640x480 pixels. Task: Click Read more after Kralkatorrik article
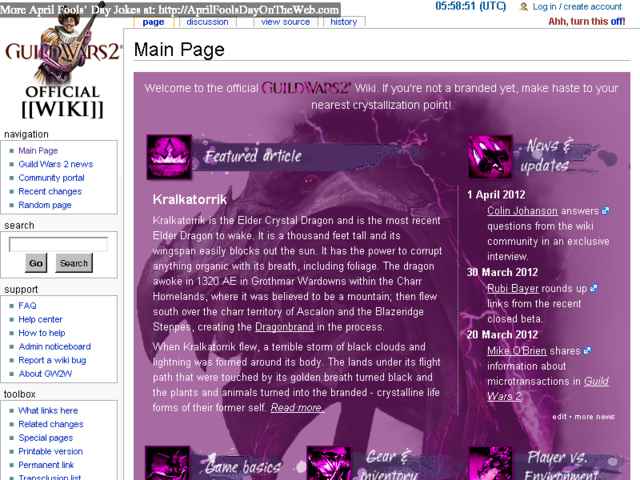[297, 407]
